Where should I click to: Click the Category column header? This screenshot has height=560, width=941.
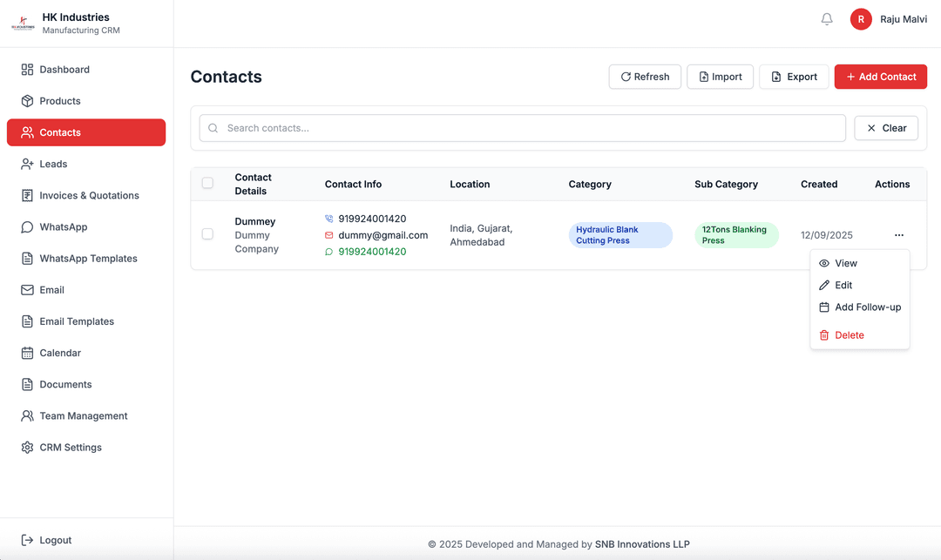click(x=590, y=184)
